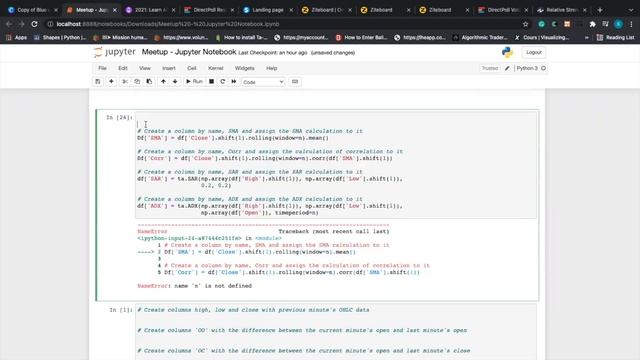Click the Python 3 kernel indicator

pyautogui.click(x=527, y=68)
